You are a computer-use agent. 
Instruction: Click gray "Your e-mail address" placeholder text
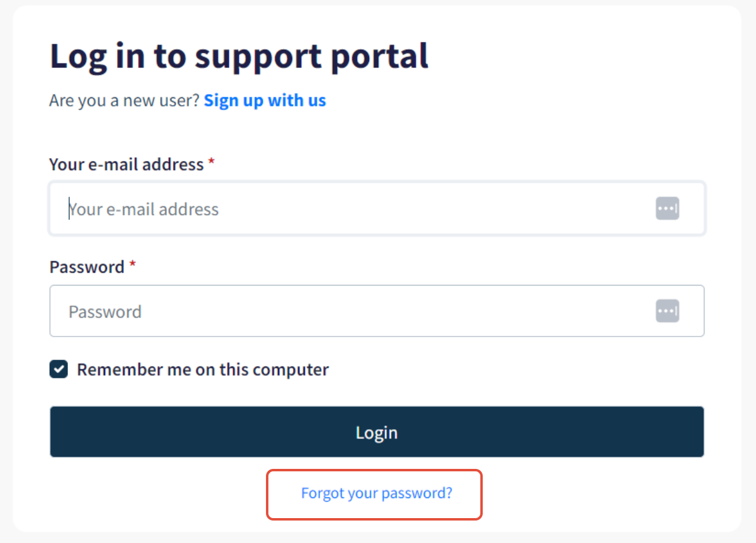144,209
